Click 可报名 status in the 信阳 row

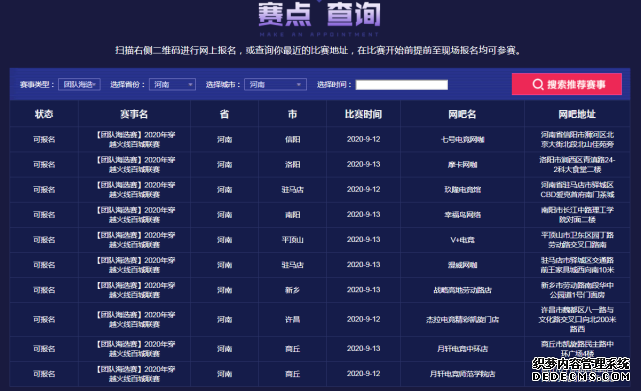[x=44, y=139]
